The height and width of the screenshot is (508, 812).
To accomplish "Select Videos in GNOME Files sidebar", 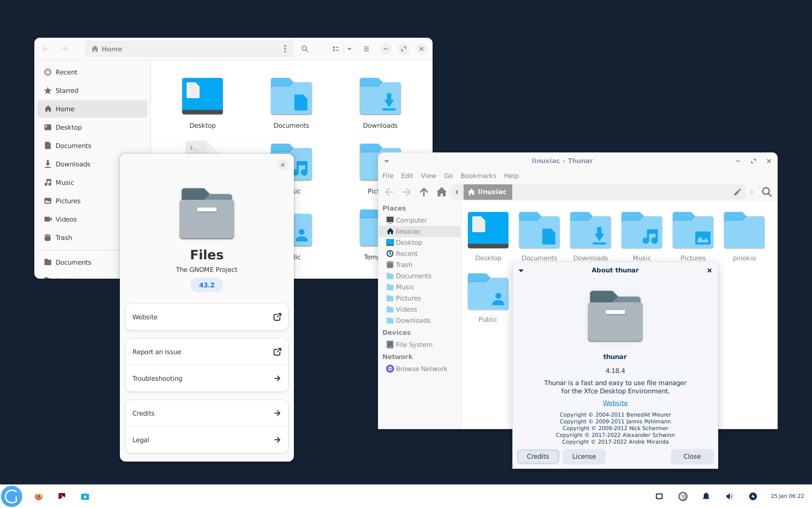I will pos(79,219).
